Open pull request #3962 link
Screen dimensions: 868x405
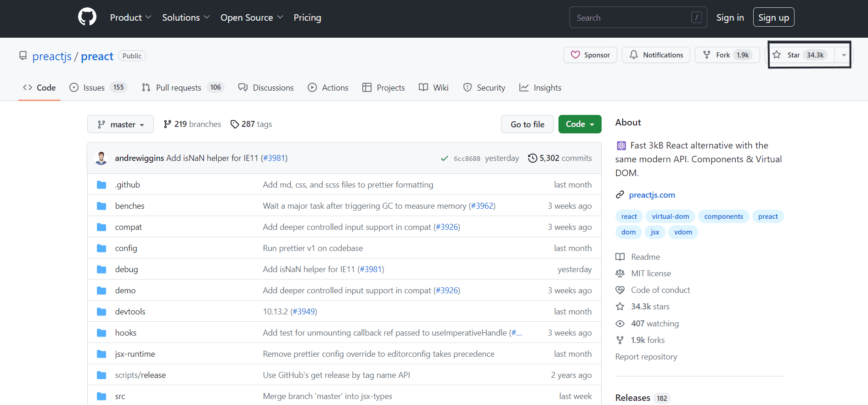pos(482,206)
